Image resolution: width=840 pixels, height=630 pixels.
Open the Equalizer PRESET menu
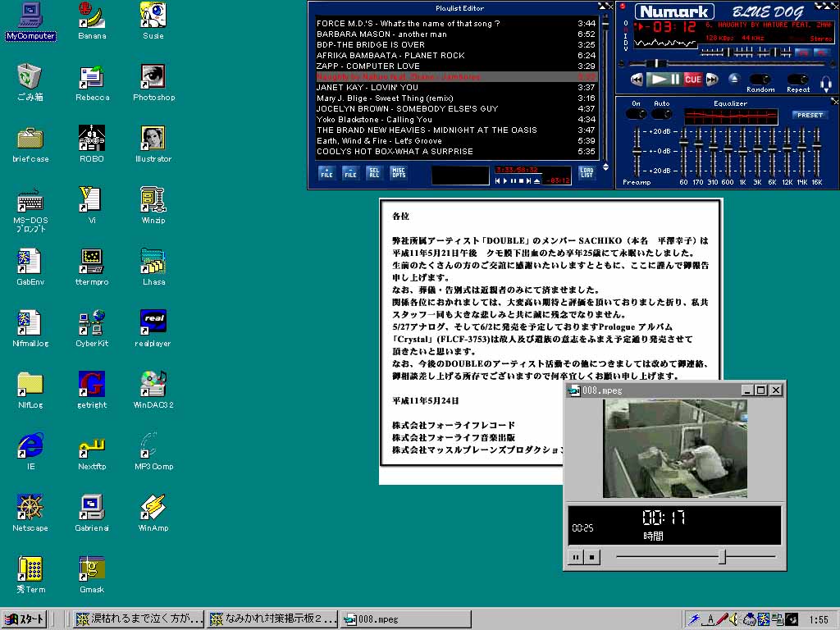pyautogui.click(x=810, y=115)
